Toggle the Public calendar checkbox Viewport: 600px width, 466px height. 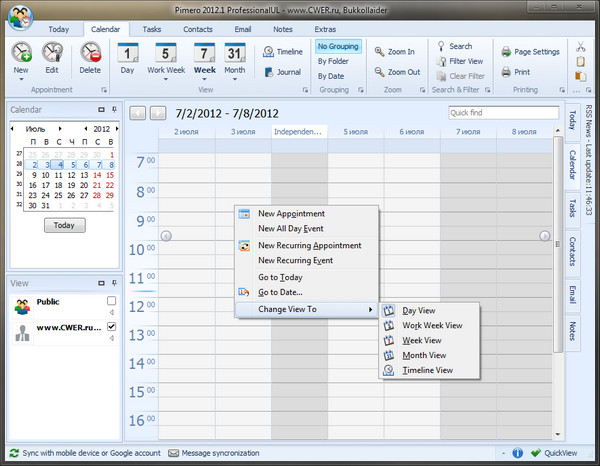coord(111,301)
